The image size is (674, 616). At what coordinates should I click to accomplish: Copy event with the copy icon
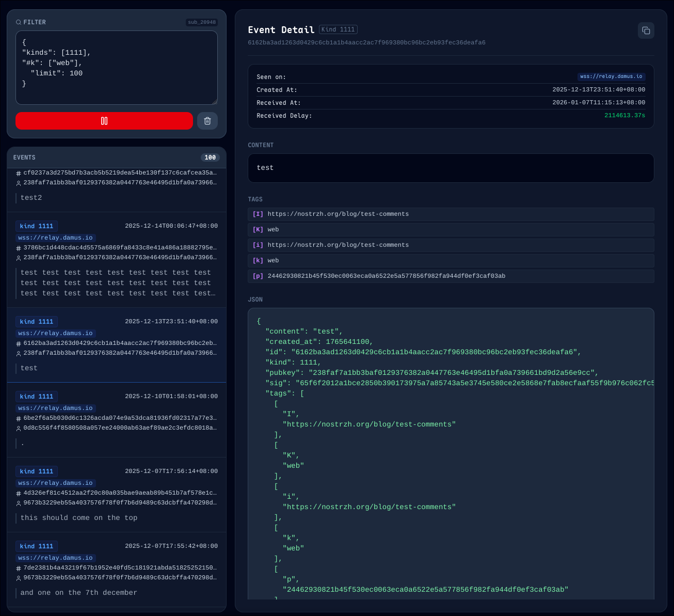(x=646, y=30)
